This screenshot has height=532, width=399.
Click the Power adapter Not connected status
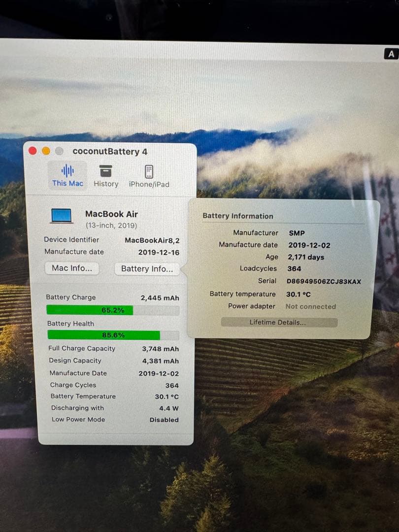pos(310,306)
